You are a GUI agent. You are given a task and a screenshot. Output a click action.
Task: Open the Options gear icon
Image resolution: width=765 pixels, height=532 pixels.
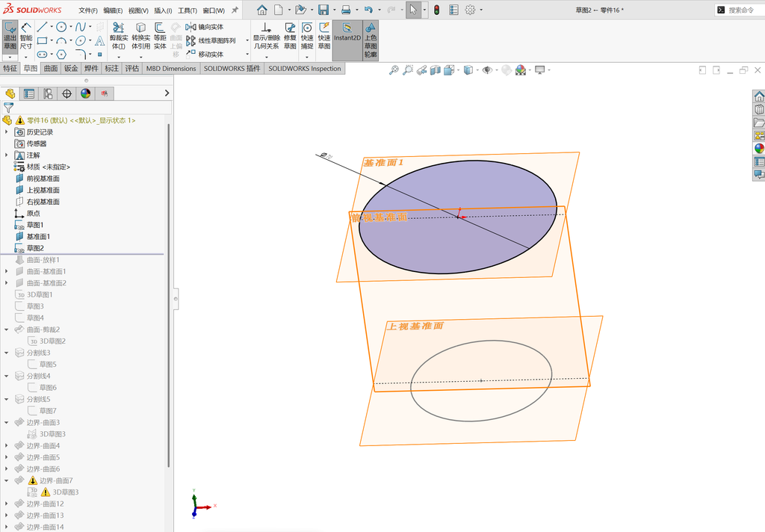pos(471,10)
